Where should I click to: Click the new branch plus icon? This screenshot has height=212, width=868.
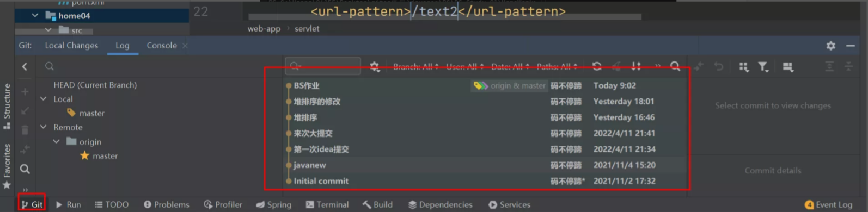click(25, 91)
